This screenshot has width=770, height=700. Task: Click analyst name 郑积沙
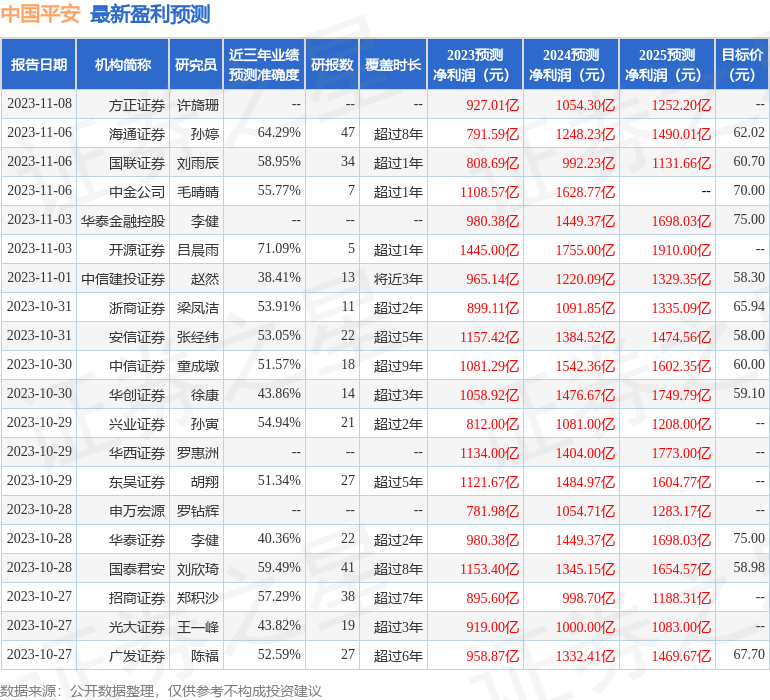pyautogui.click(x=198, y=598)
